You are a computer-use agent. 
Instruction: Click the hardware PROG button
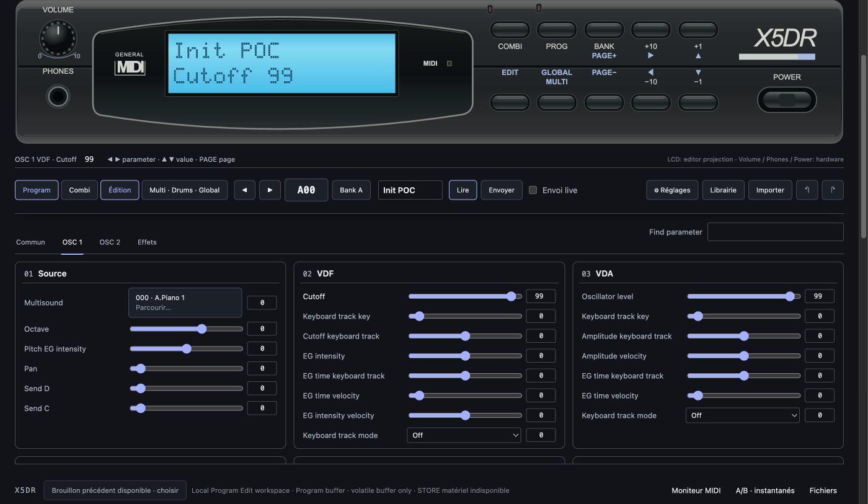(x=557, y=29)
